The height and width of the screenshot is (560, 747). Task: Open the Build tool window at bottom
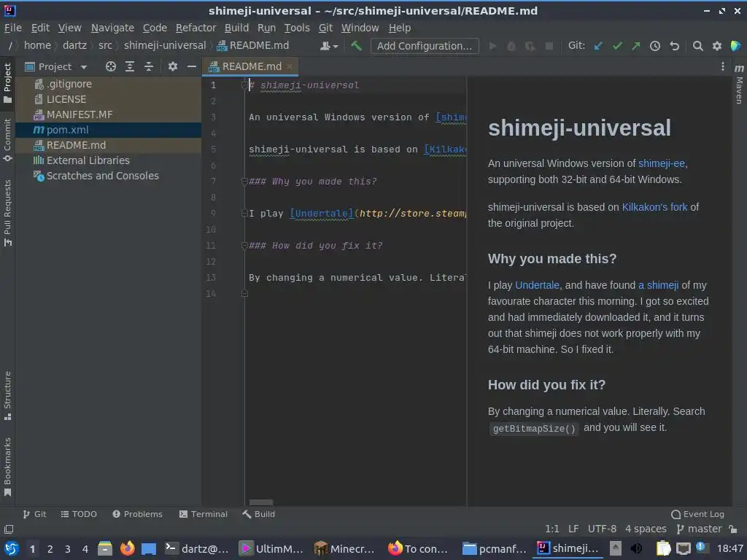click(259, 514)
